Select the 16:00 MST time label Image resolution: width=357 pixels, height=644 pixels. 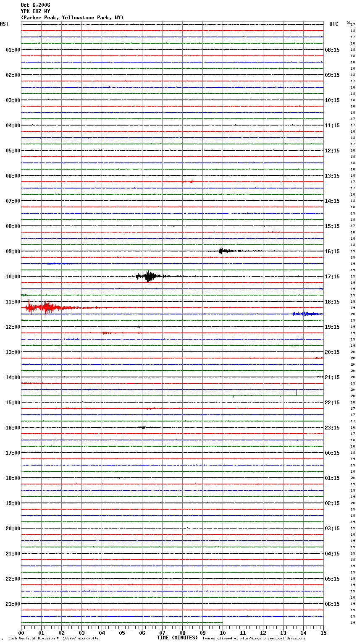pos(13,428)
